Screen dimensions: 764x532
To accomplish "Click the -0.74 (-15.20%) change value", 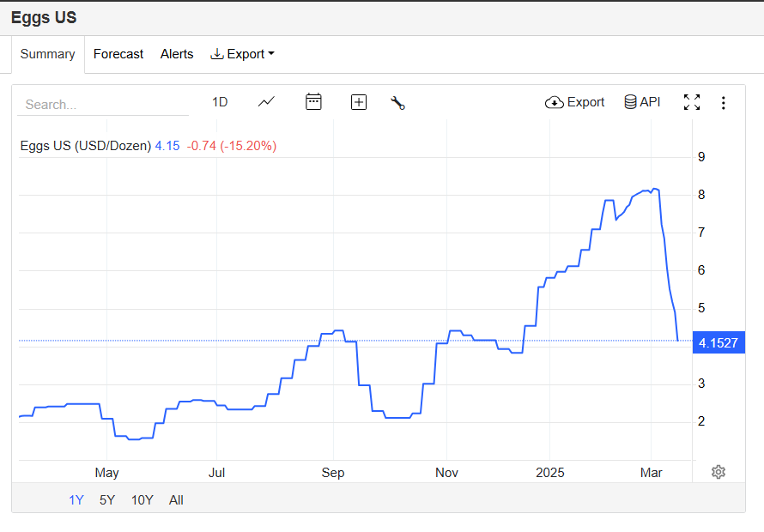I will coord(232,146).
